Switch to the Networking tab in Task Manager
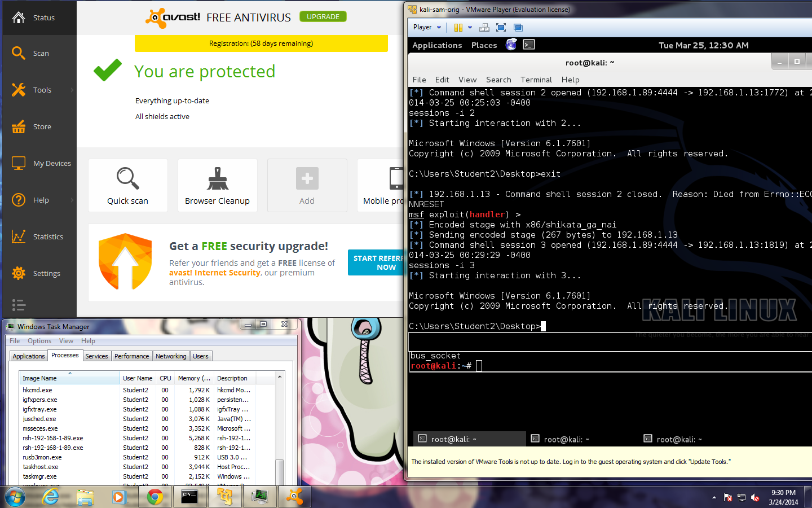The width and height of the screenshot is (812, 508). (171, 356)
